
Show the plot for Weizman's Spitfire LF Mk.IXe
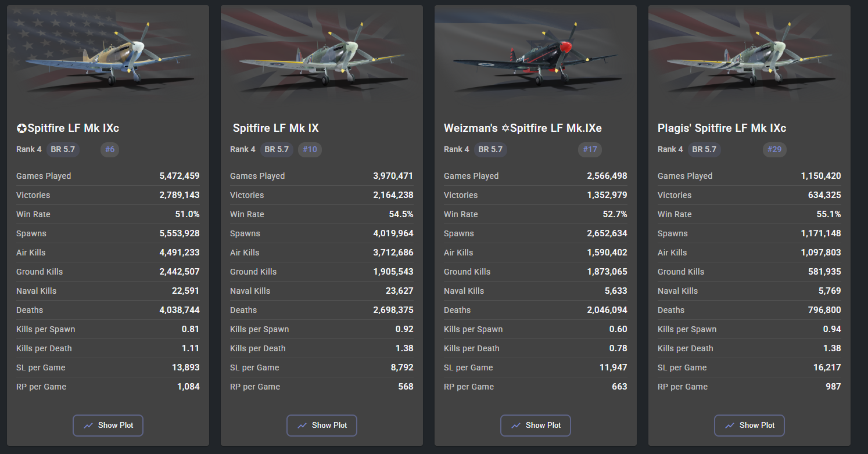pos(535,426)
